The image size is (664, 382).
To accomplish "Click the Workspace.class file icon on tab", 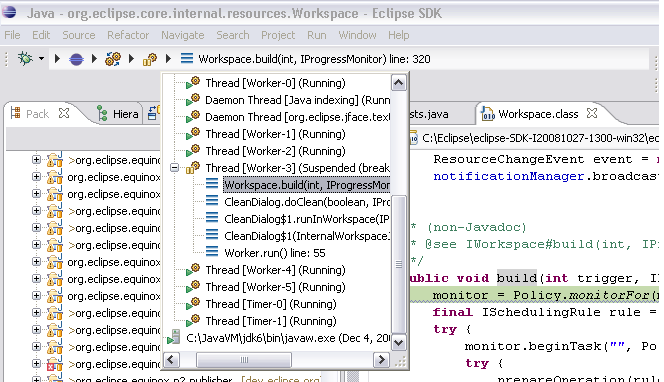I will pos(487,113).
